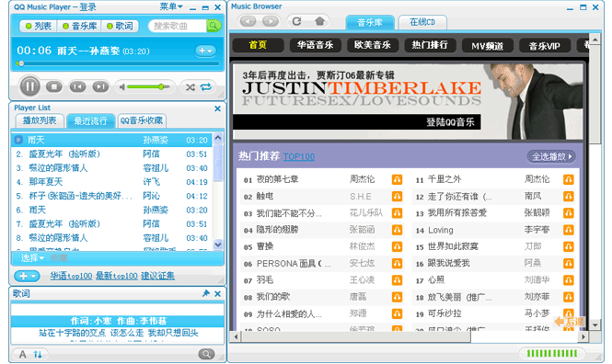Screen dimensions: 612x364
Task: Click the 后退 back arrow overlay
Action: pyautogui.click(x=569, y=322)
